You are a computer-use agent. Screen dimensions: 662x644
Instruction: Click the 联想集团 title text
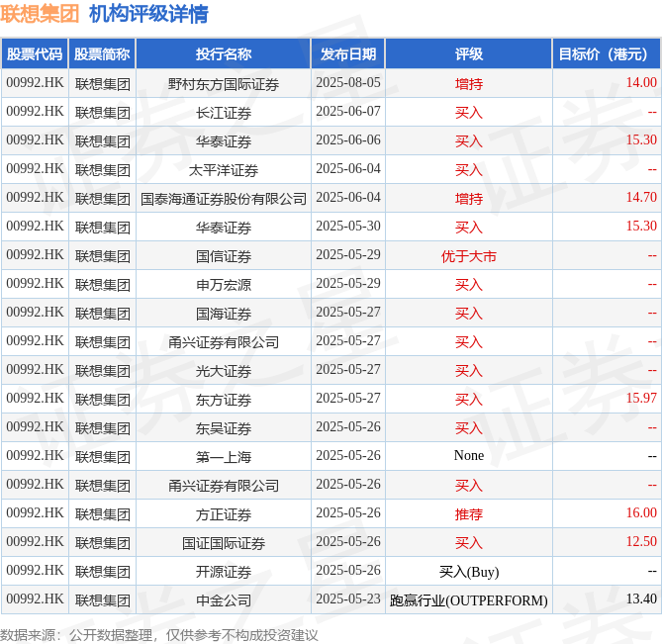(x=40, y=14)
